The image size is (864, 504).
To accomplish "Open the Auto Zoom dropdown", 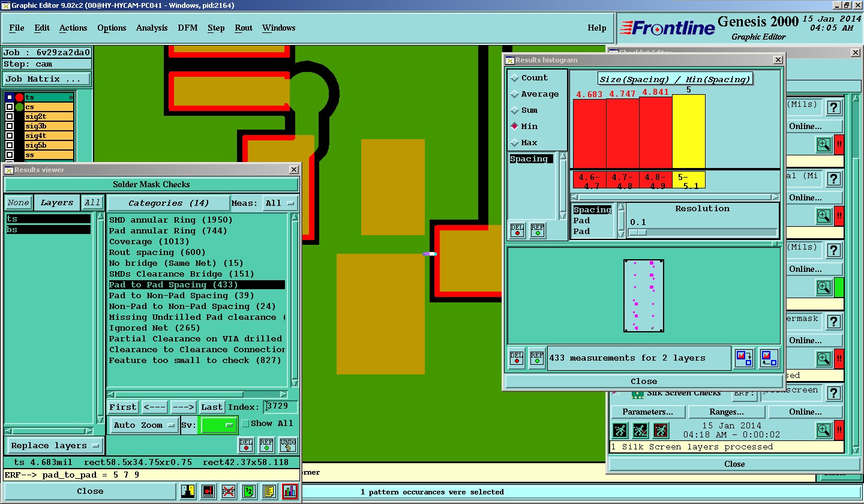I will [143, 425].
